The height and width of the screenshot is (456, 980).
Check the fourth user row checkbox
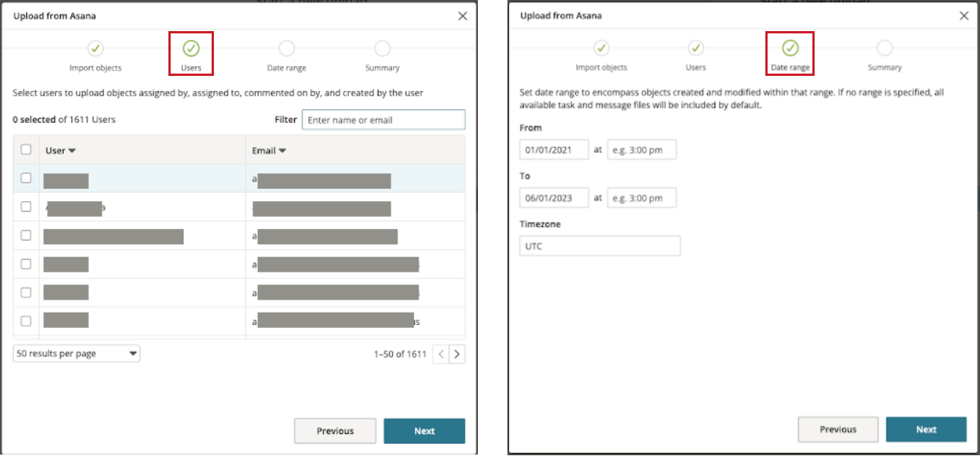pos(26,264)
